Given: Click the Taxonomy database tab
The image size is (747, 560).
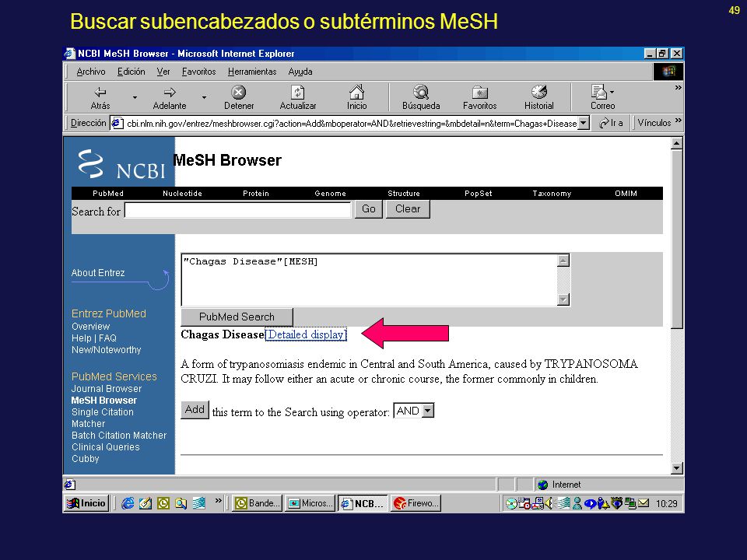Looking at the screenshot, I should [552, 194].
